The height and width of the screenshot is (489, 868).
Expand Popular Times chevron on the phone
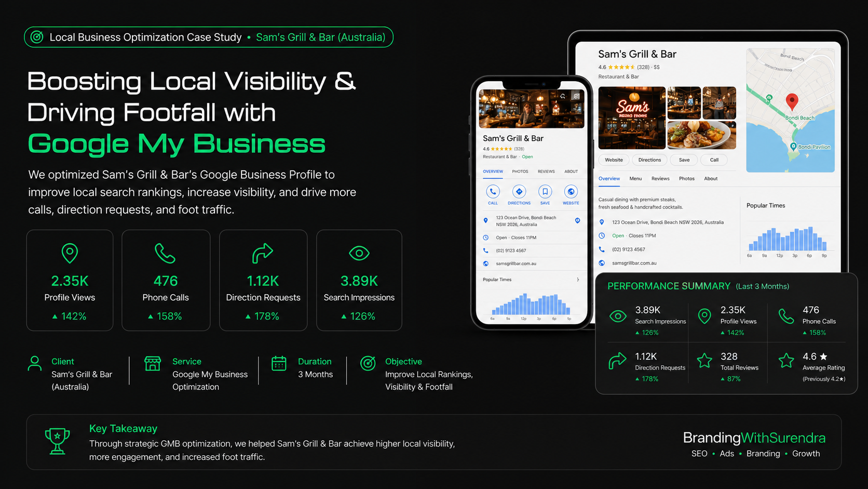click(578, 280)
